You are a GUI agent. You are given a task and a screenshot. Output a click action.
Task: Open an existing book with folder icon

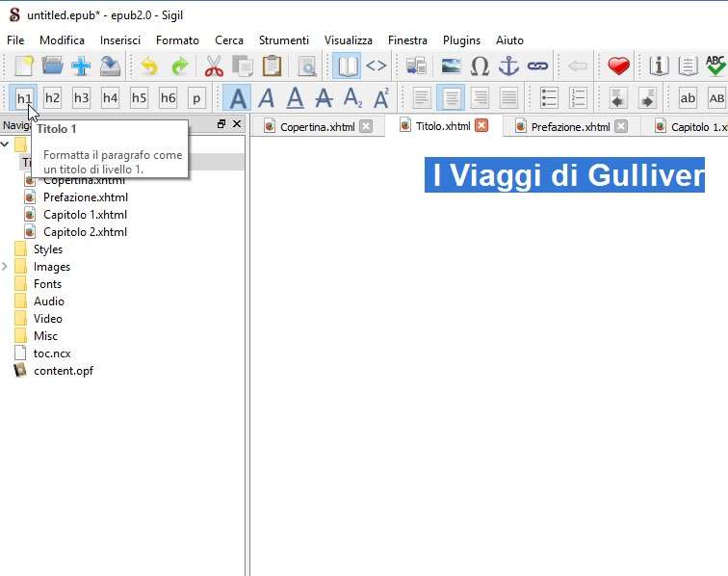coord(52,65)
